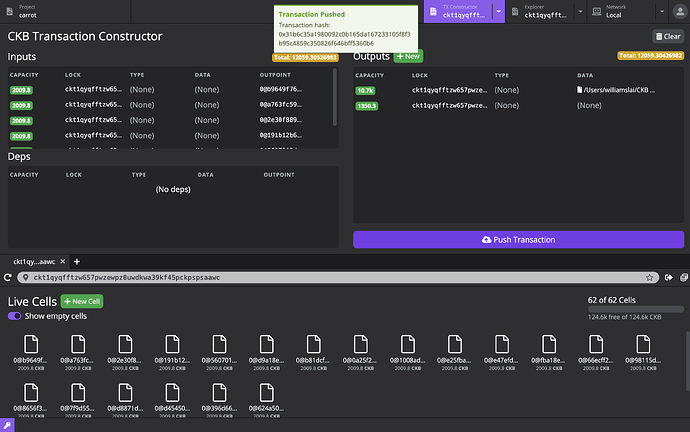Select live cell 0@66ecff2...
690x432 pixels.
(596, 352)
